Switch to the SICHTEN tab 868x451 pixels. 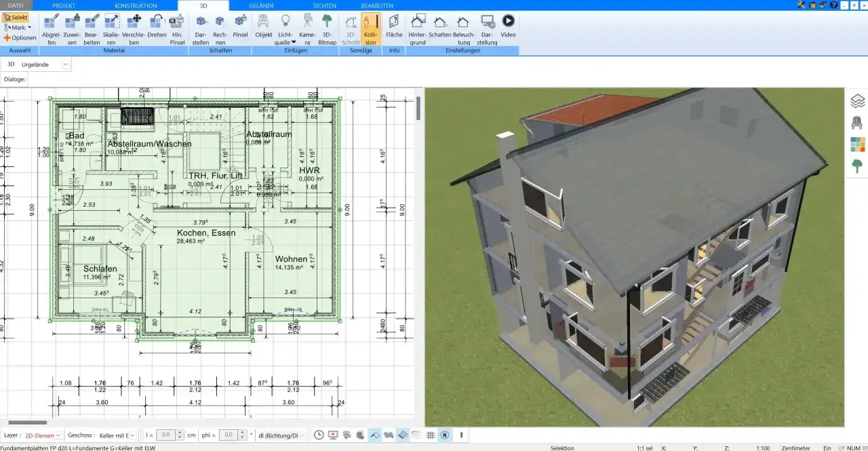tap(324, 5)
